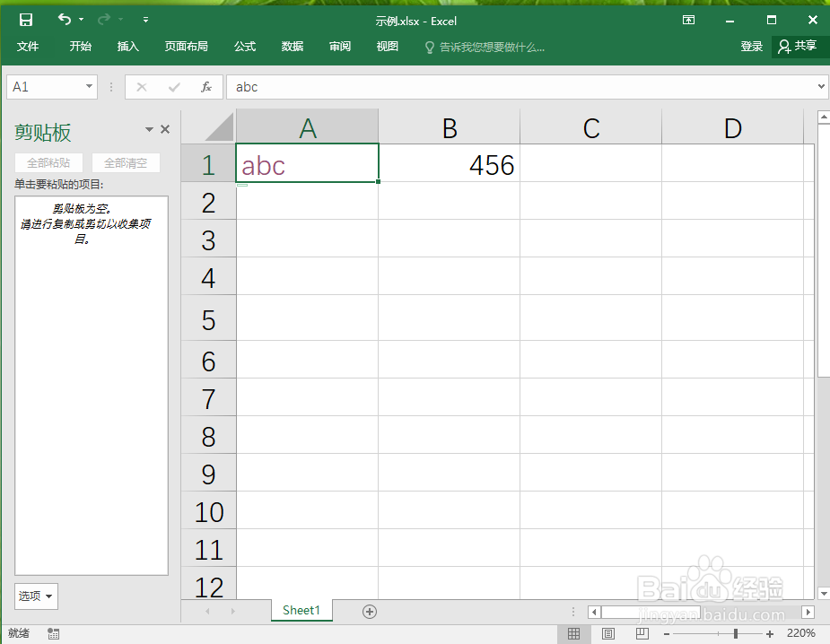Click the Save icon on Quick Access Toolbar
The width and height of the screenshot is (830, 644).
(x=25, y=19)
